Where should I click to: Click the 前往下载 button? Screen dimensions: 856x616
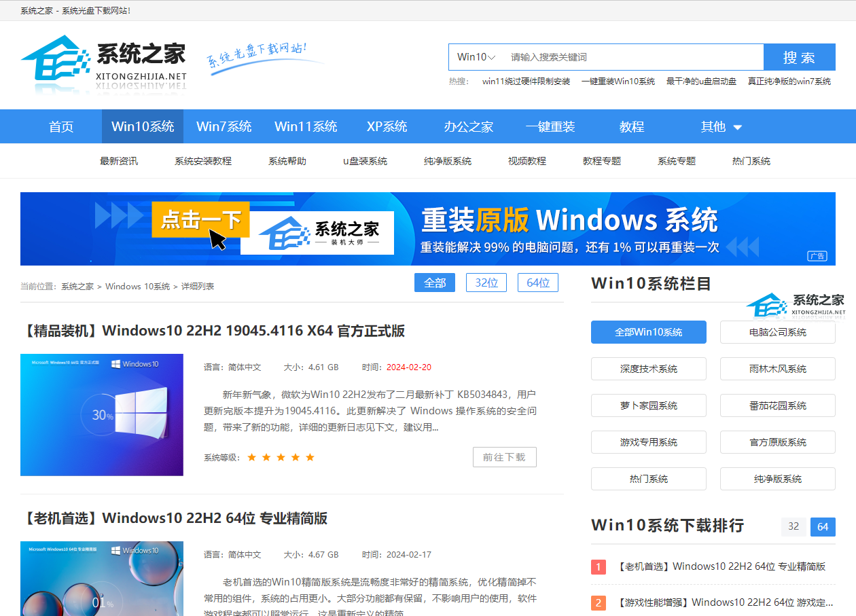click(x=505, y=457)
